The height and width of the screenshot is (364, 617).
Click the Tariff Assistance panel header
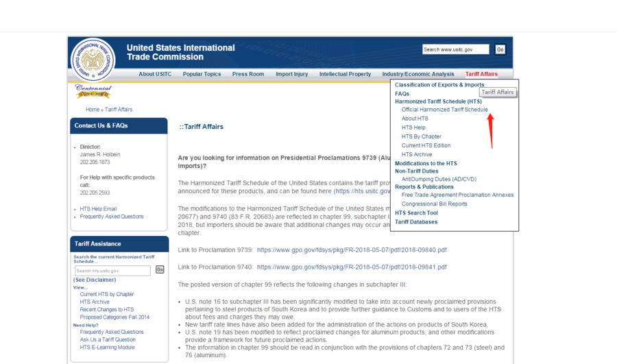tap(119, 244)
